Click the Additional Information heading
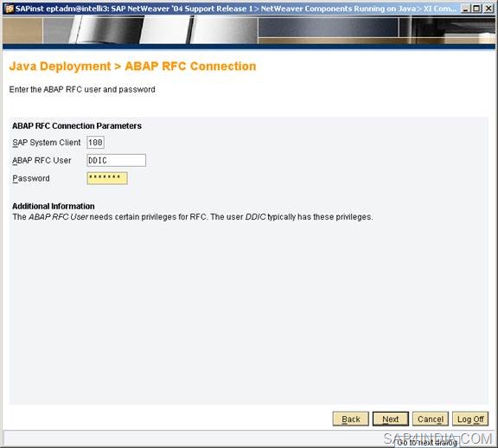The width and height of the screenshot is (498, 448). [x=54, y=206]
